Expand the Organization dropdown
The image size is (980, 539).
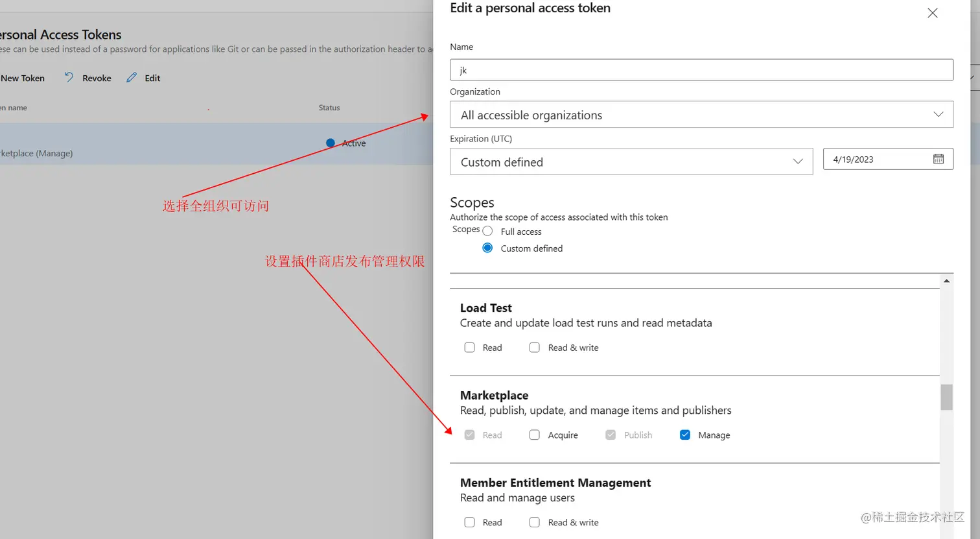click(x=701, y=115)
